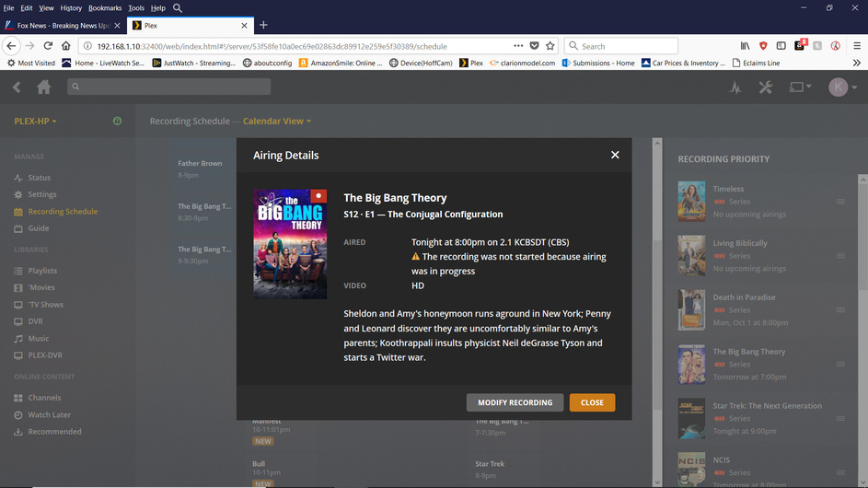The height and width of the screenshot is (488, 868).
Task: Click the JustWatch bookmark
Action: point(193,64)
